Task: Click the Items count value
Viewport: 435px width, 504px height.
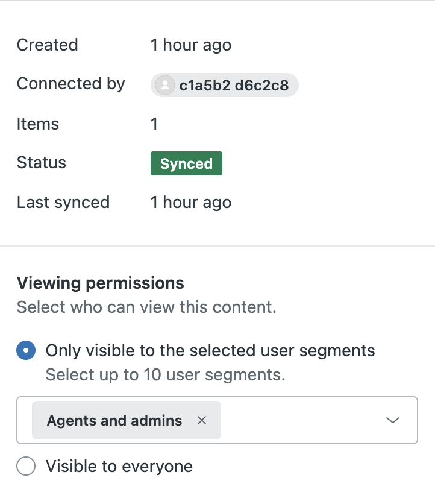Action: (154, 124)
